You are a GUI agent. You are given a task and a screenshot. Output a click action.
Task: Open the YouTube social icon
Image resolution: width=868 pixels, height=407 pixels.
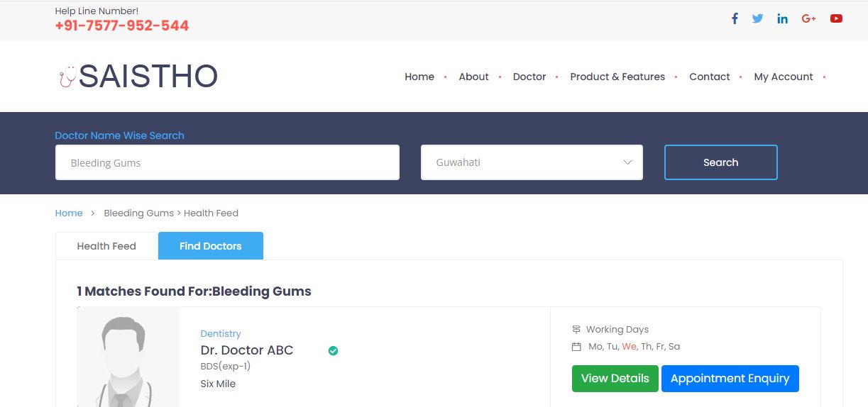[x=836, y=18]
